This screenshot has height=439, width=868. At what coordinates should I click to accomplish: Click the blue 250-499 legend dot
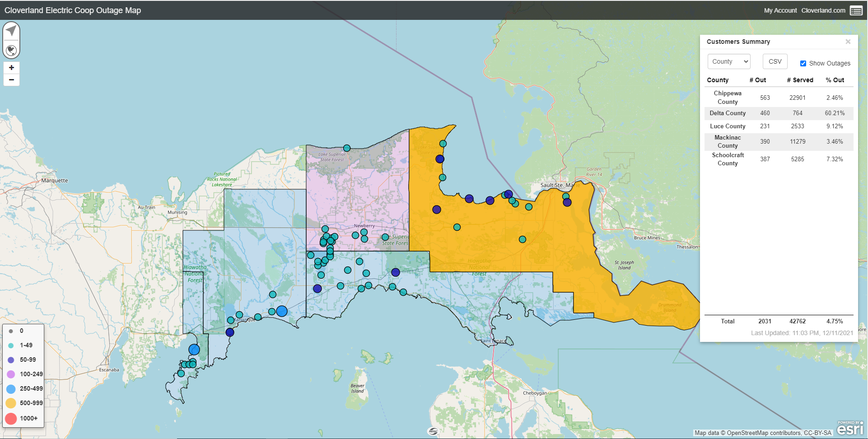11,389
